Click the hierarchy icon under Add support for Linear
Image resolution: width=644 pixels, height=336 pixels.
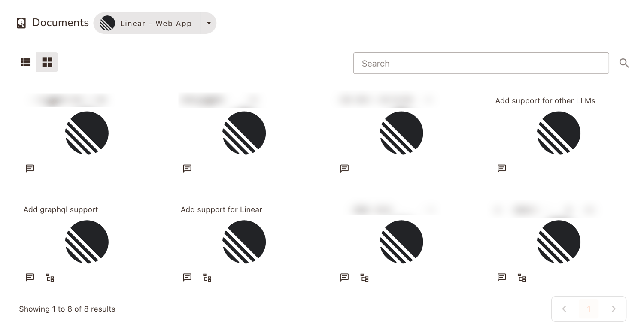(207, 277)
